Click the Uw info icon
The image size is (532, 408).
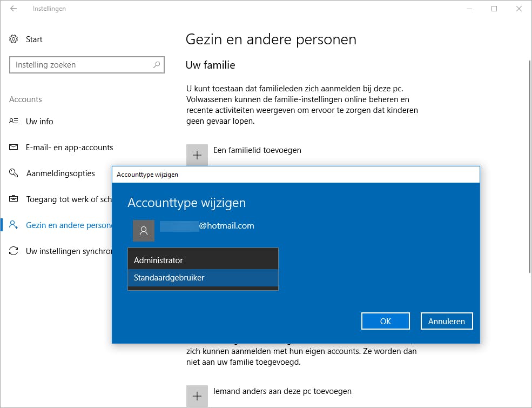click(x=14, y=122)
